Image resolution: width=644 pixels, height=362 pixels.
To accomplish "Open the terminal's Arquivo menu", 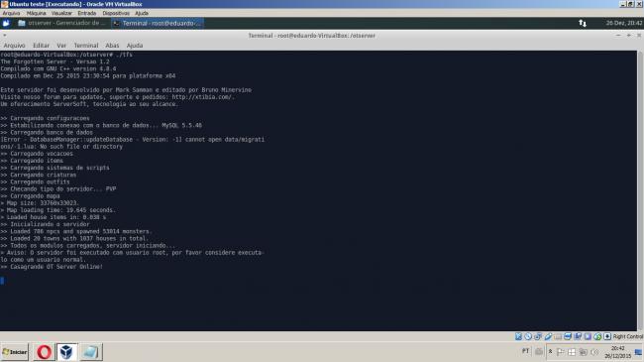I will [x=15, y=46].
